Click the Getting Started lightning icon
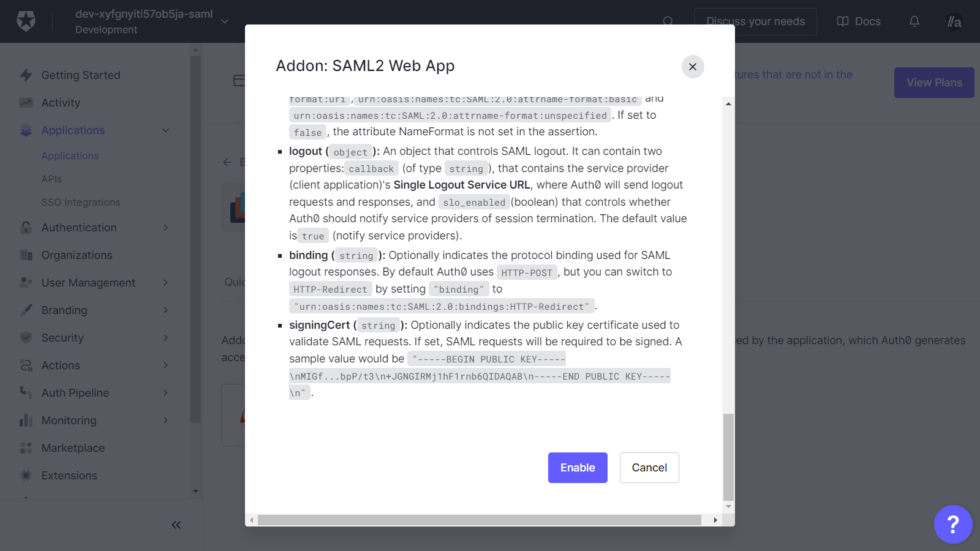980x551 pixels. click(26, 75)
